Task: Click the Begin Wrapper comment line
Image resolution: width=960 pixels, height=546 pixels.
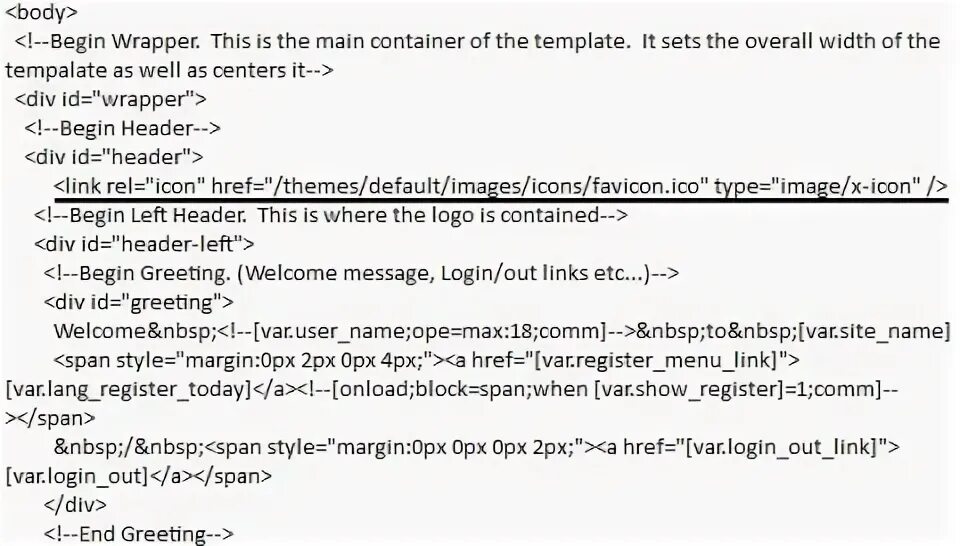Action: pyautogui.click(x=478, y=42)
